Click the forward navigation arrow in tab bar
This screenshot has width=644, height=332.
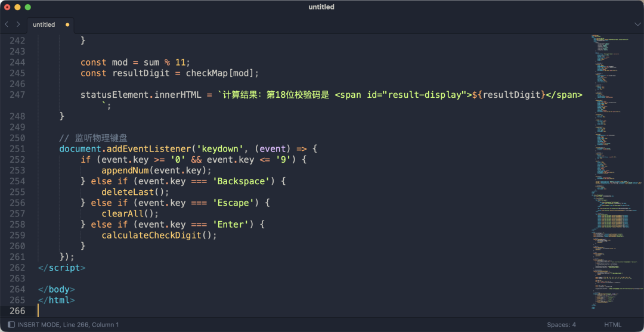[x=18, y=24]
